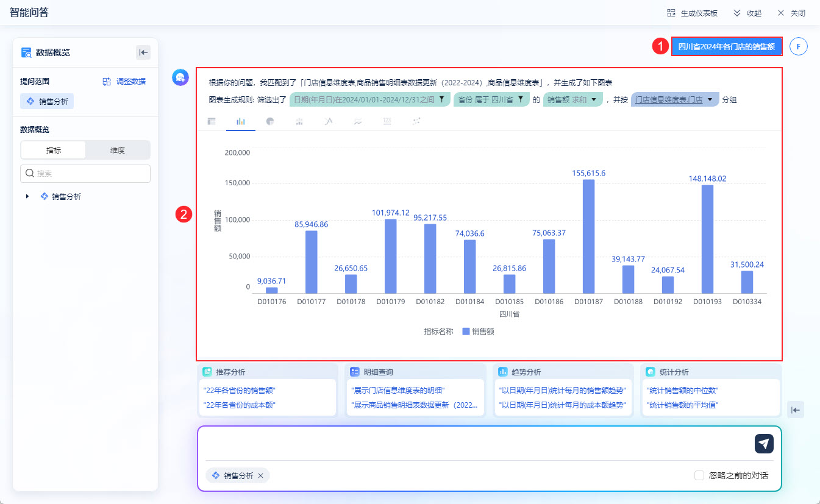Select the pie chart type icon
The height and width of the screenshot is (504, 820).
tap(270, 121)
